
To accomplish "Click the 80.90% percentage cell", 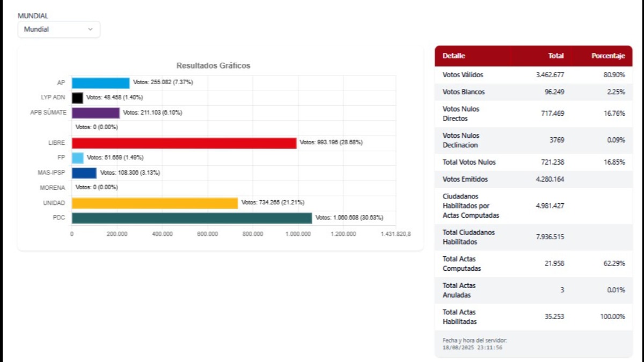I will (614, 75).
